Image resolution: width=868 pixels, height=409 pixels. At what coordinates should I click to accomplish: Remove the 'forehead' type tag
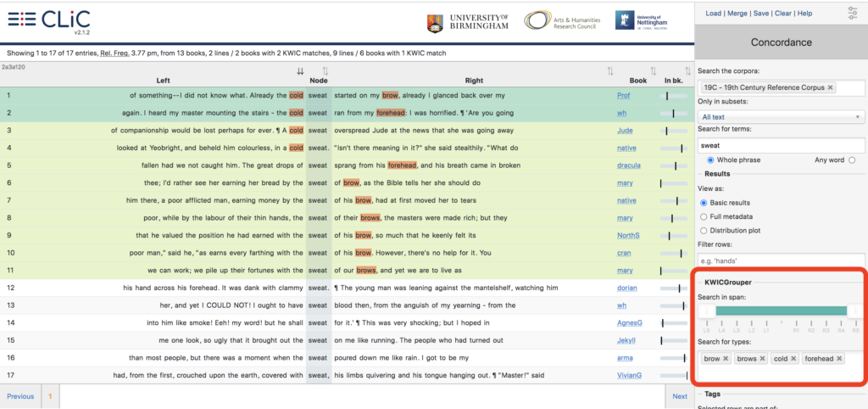tap(839, 359)
